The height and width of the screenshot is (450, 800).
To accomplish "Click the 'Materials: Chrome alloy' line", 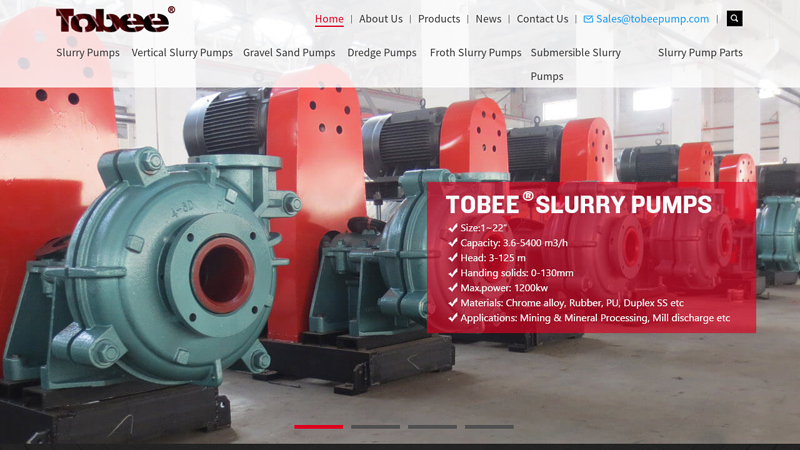I will click(572, 303).
